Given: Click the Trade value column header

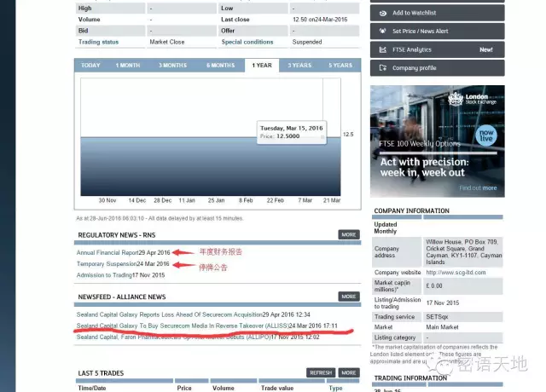Looking at the screenshot, I should pyautogui.click(x=277, y=389).
